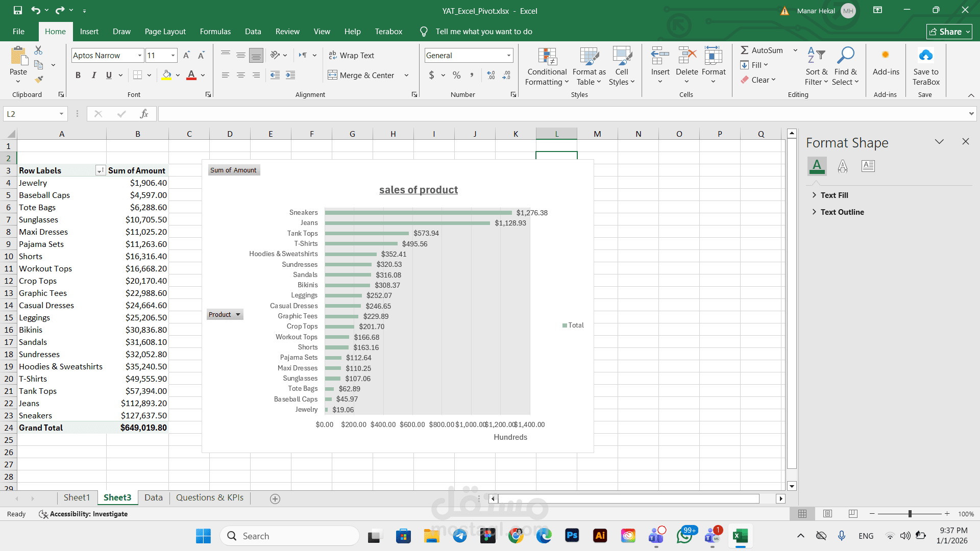This screenshot has width=980, height=551.
Task: Toggle Bold formatting
Action: tap(78, 75)
